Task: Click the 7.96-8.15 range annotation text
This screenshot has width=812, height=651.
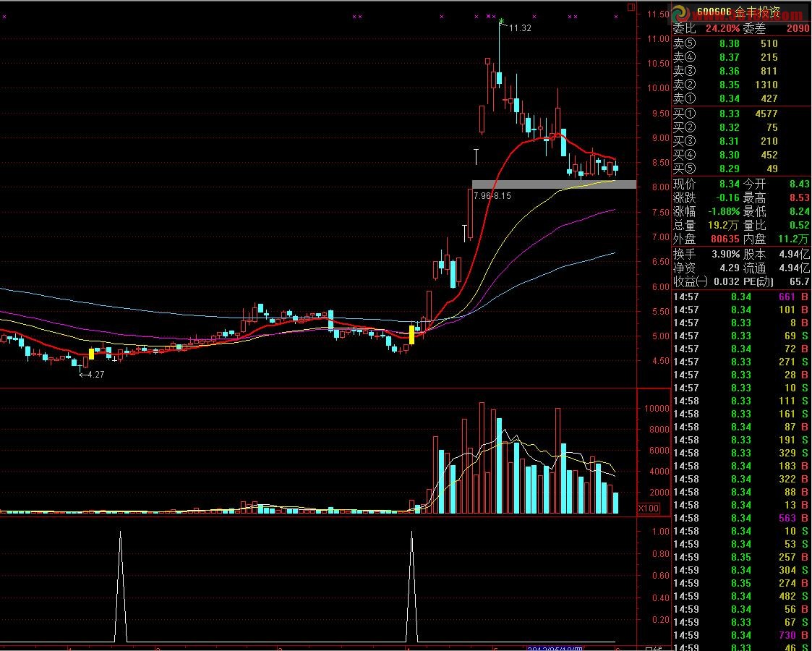Action: [x=492, y=196]
